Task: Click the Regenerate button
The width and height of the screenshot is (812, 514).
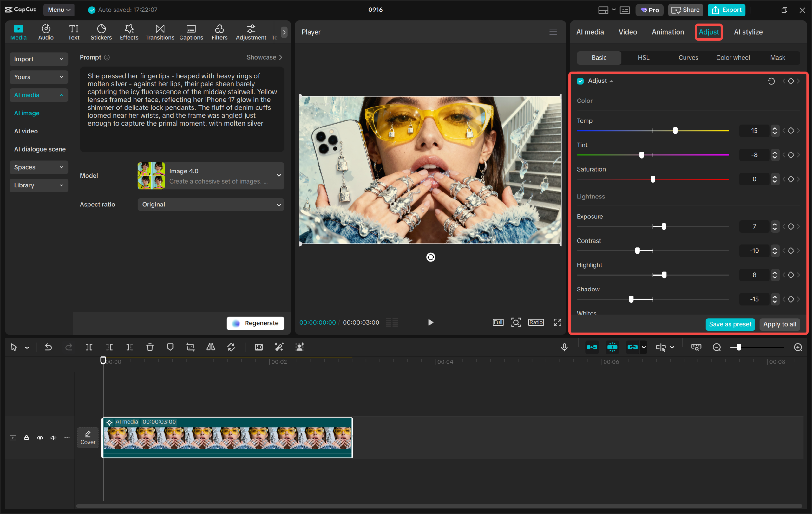Action: (x=255, y=323)
